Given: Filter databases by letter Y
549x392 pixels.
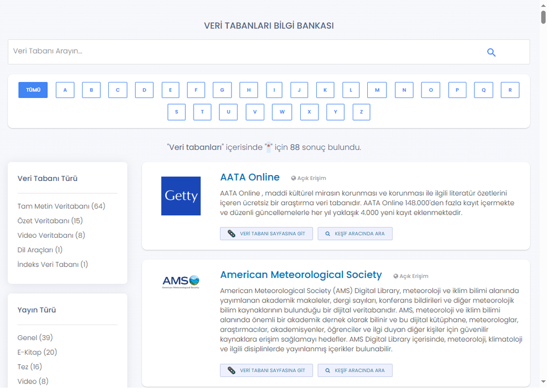Looking at the screenshot, I should click(x=336, y=112).
